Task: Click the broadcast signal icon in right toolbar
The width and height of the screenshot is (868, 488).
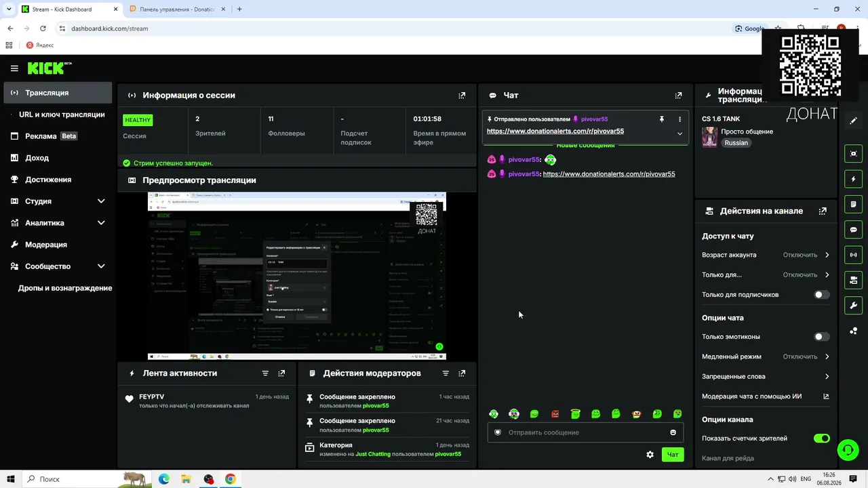Action: (x=854, y=255)
